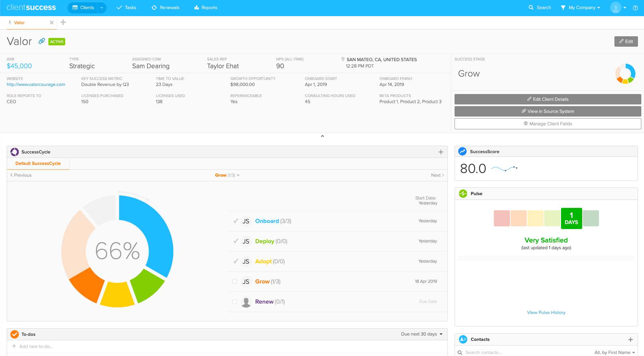The height and width of the screenshot is (356, 644).
Task: Open help with the question mark icon
Action: [x=636, y=7]
